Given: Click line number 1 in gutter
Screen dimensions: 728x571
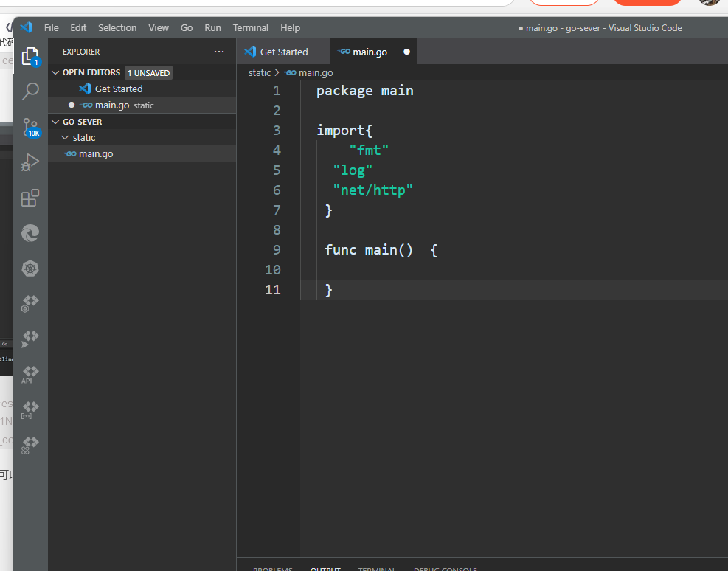Looking at the screenshot, I should (277, 91).
